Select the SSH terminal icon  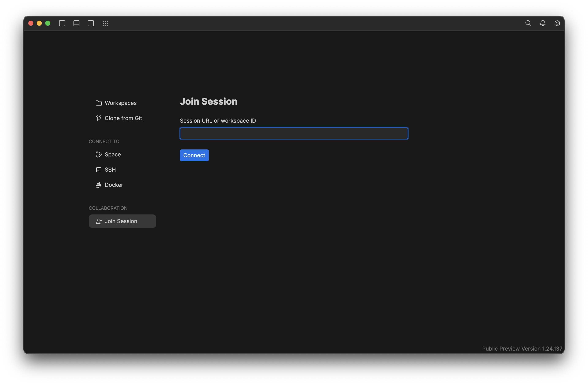99,170
